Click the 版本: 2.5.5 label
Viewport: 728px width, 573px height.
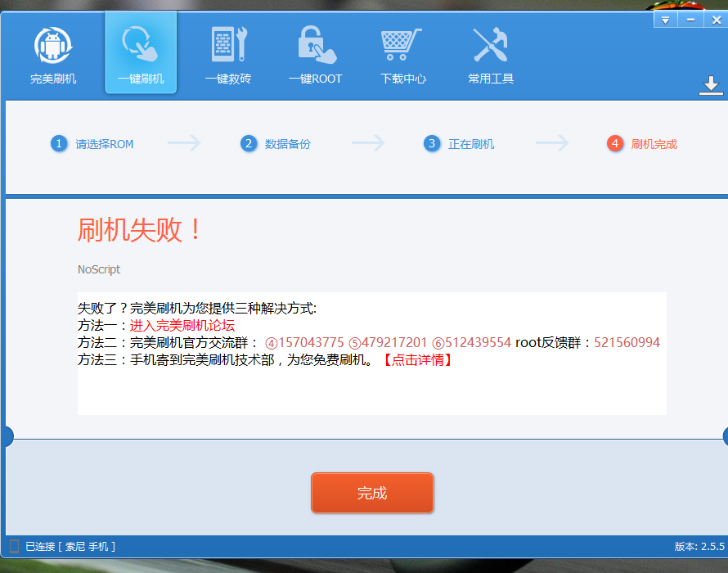[699, 547]
